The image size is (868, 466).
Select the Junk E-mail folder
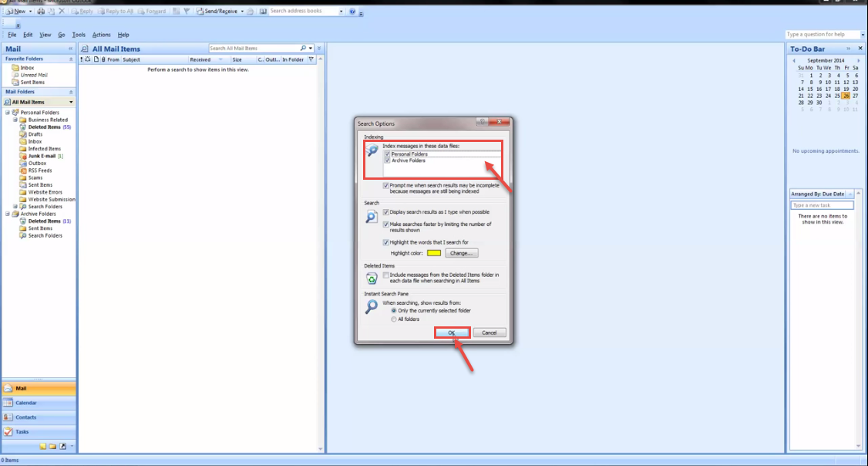click(x=42, y=156)
